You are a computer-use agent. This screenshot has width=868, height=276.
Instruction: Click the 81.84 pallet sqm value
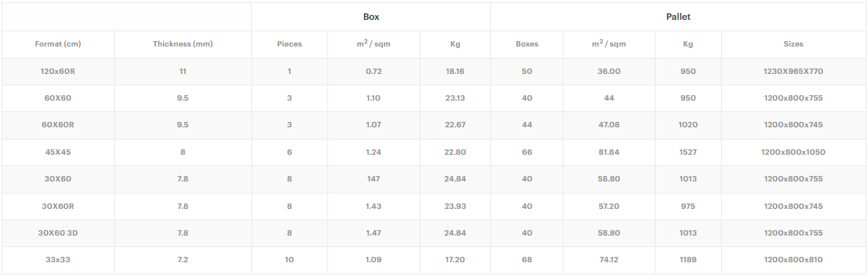tap(609, 152)
